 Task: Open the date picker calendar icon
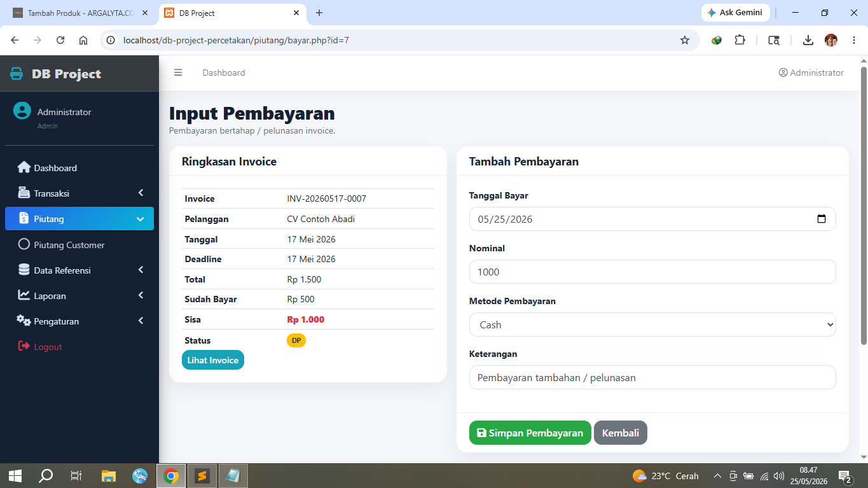822,219
